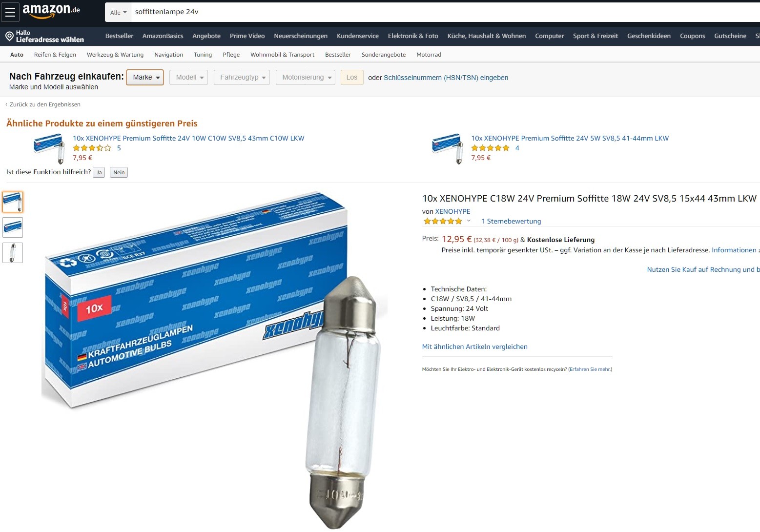760x532 pixels.
Task: Open the similar 5W Soffitte product image
Action: pyautogui.click(x=448, y=149)
